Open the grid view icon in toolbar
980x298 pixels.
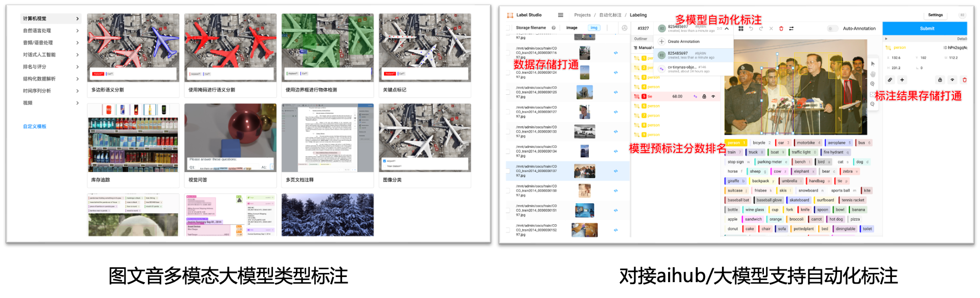(x=741, y=29)
